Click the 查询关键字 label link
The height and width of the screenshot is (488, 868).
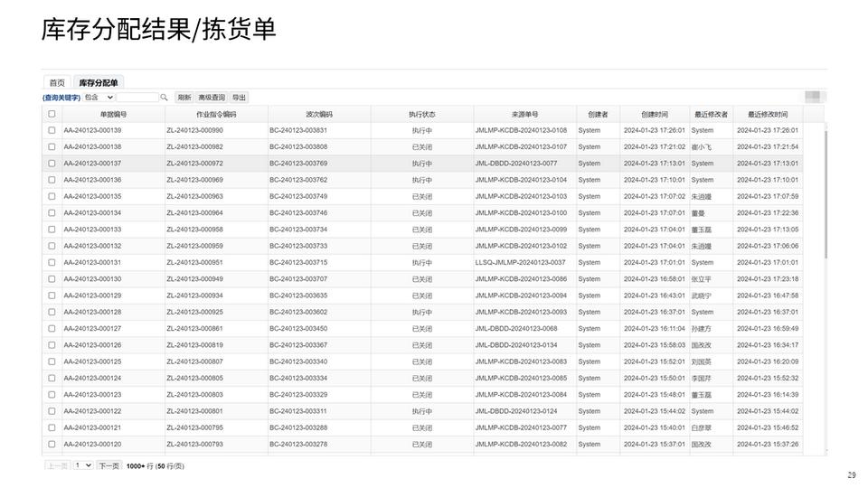tap(61, 98)
